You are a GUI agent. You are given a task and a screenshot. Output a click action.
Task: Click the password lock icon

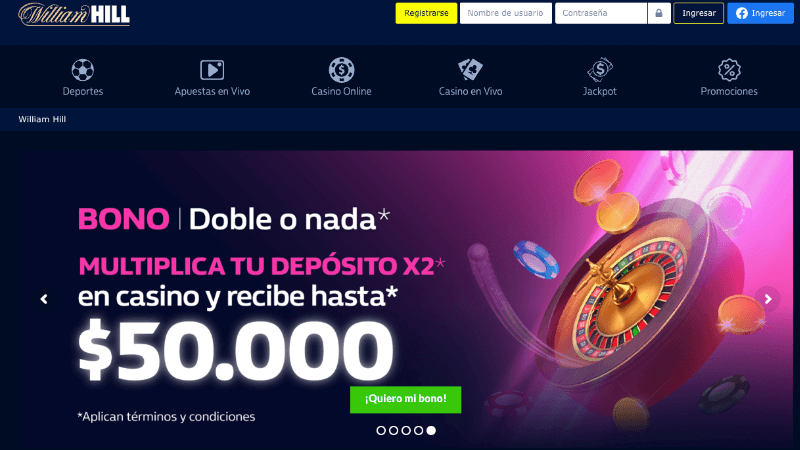pyautogui.click(x=659, y=13)
